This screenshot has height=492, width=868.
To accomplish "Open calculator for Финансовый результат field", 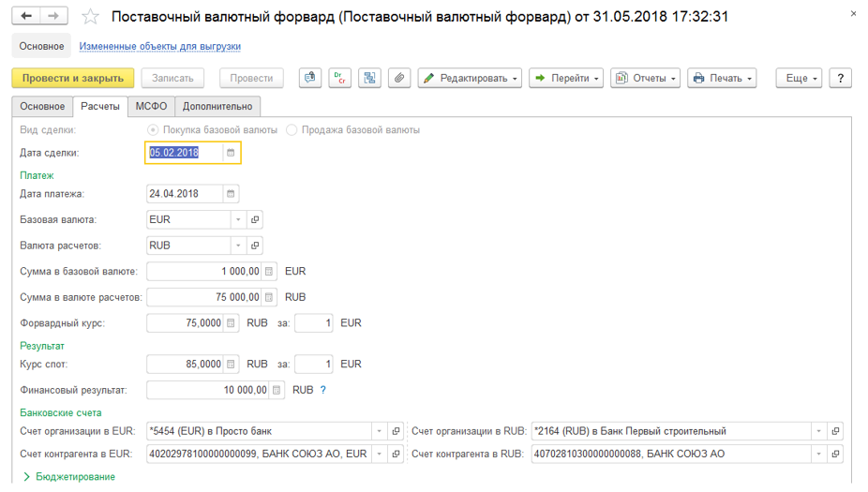I will 277,390.
